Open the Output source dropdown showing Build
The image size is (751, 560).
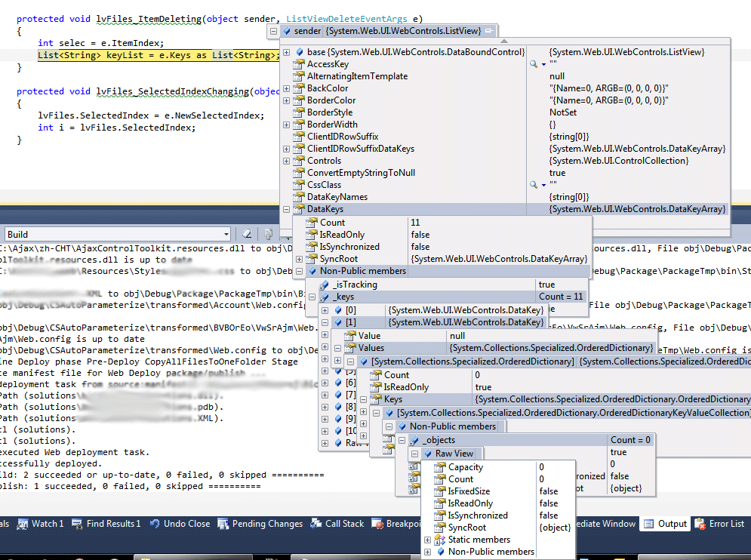click(x=117, y=234)
